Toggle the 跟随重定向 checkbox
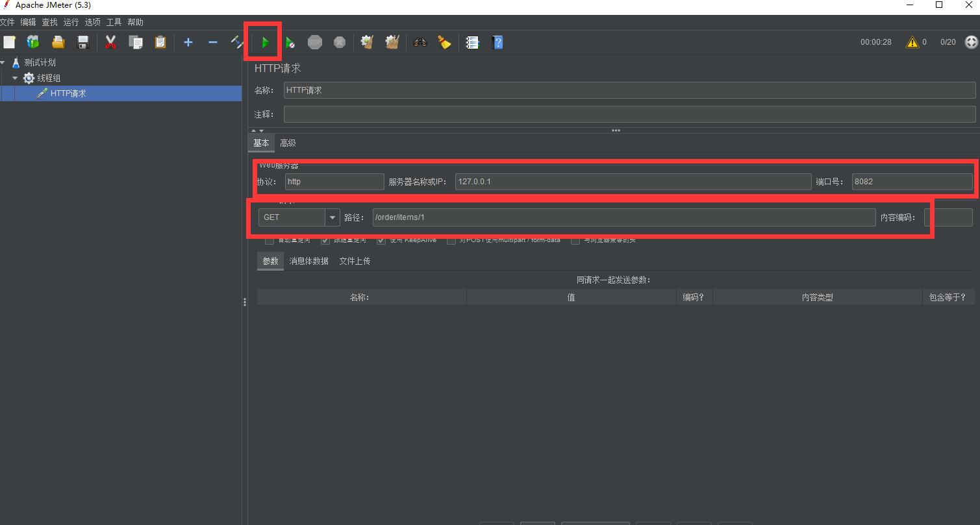The image size is (980, 525). [x=325, y=240]
